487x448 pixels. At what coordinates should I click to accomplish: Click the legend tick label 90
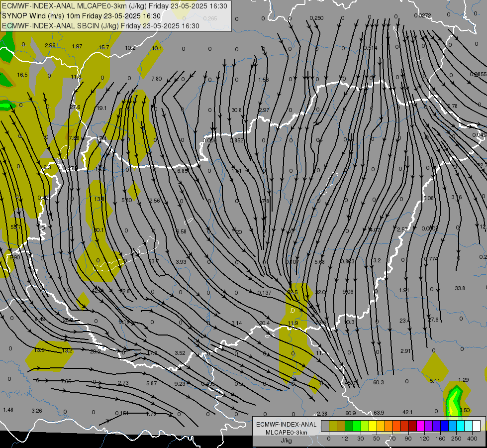point(408,439)
